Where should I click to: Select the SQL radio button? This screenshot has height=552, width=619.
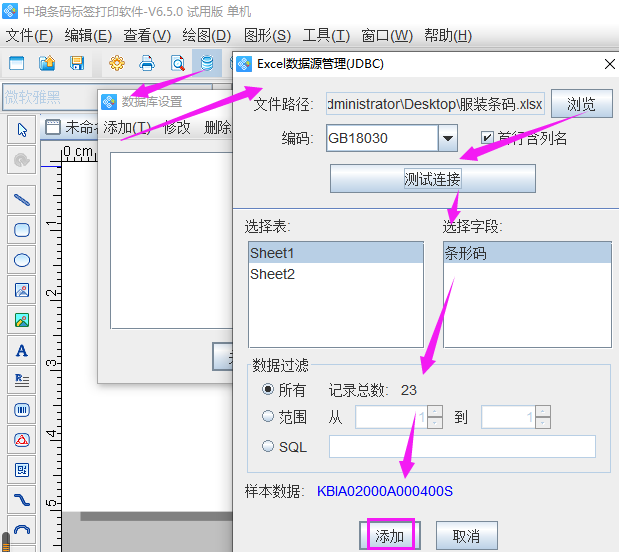pyautogui.click(x=268, y=446)
